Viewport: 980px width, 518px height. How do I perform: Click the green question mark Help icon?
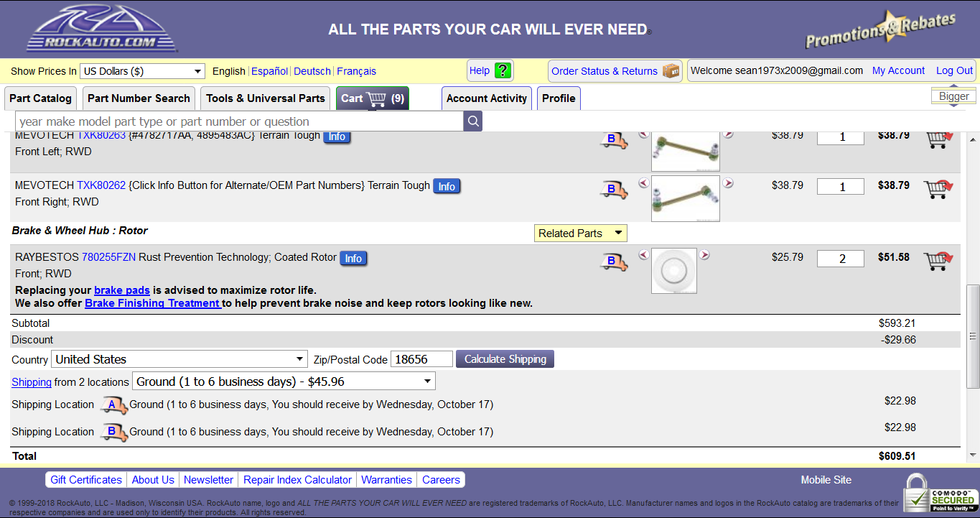point(503,70)
